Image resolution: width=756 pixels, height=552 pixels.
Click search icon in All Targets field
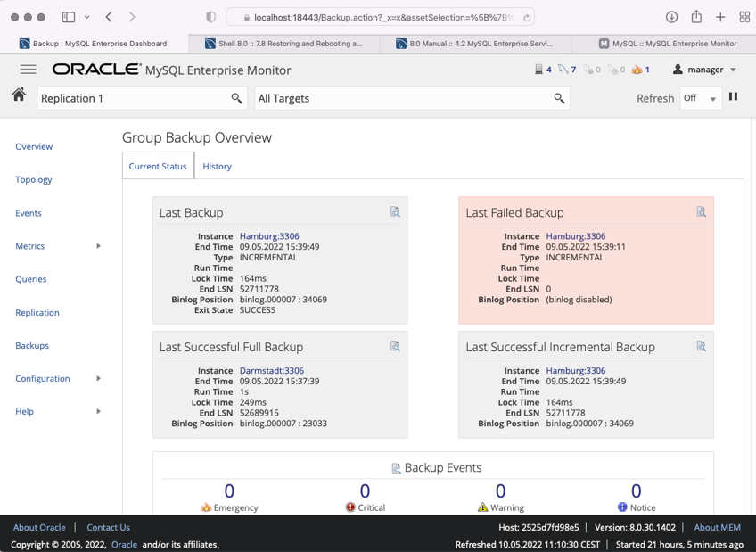(x=559, y=98)
